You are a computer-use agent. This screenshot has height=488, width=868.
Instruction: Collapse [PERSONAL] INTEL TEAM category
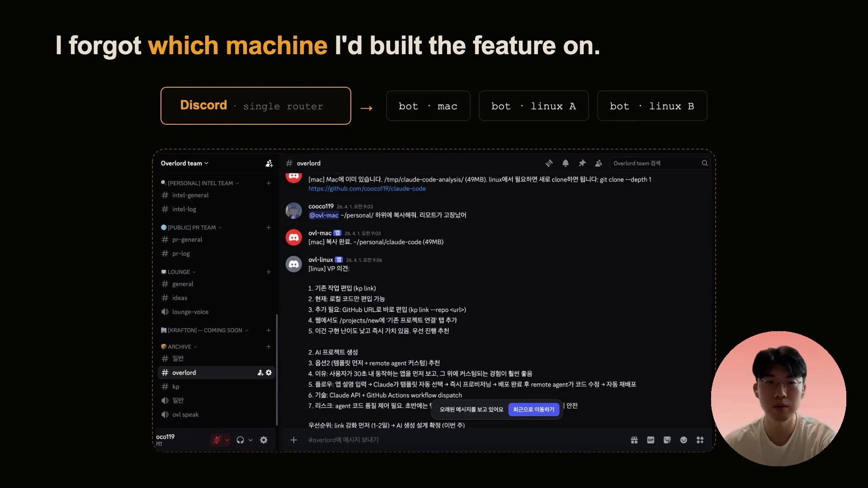click(200, 183)
